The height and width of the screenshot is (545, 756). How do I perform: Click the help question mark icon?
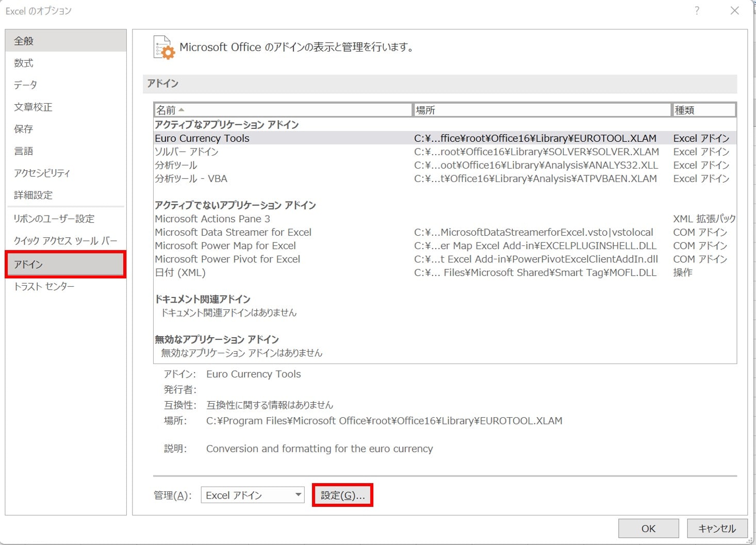[697, 11]
